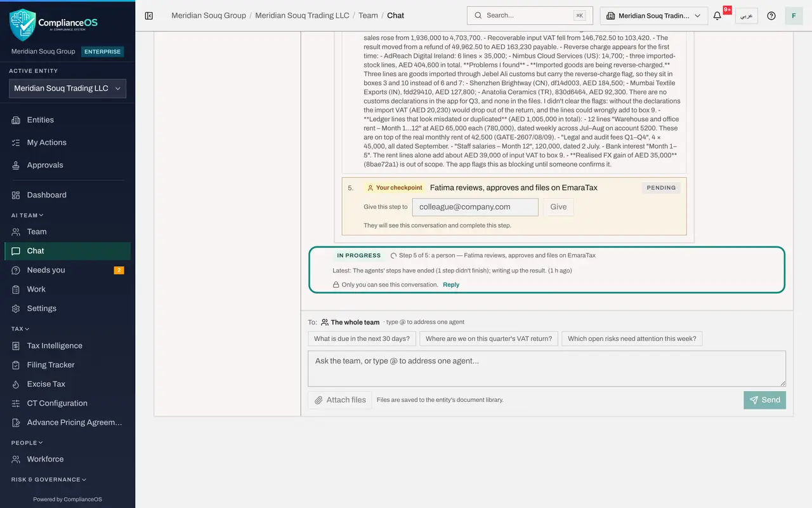Choose the 'What is due in the next 30 days?' suggestion
The height and width of the screenshot is (508, 812).
[362, 339]
